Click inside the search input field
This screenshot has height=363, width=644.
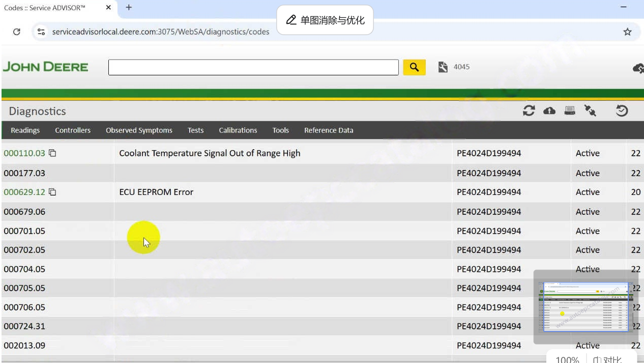point(253,67)
